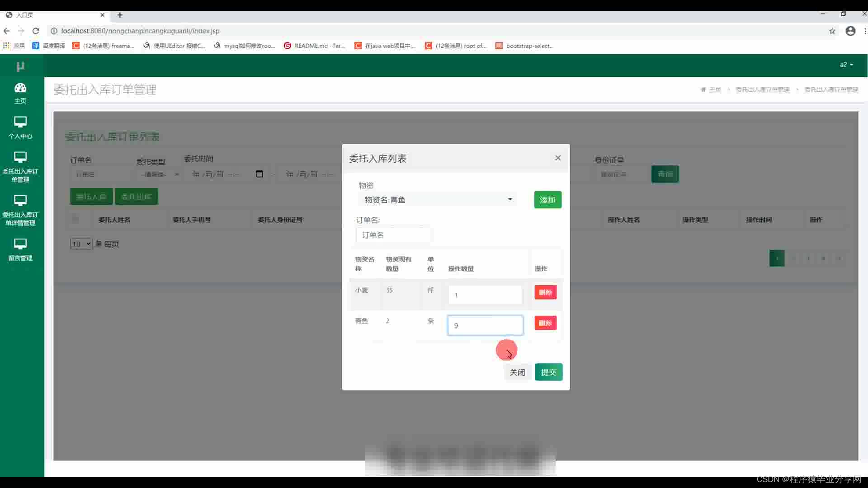868x488 pixels.
Task: Toggle the select-all checkbox in table header
Action: pyautogui.click(x=75, y=220)
